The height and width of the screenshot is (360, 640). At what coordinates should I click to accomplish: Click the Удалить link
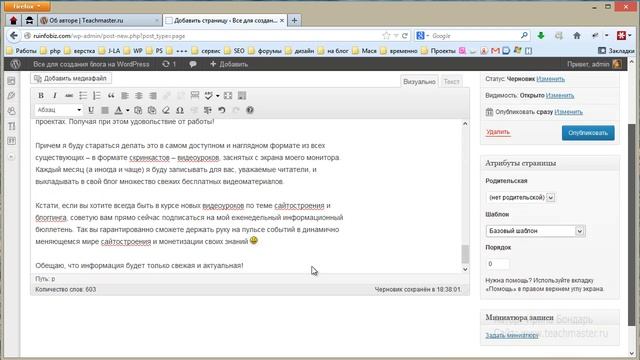498,132
